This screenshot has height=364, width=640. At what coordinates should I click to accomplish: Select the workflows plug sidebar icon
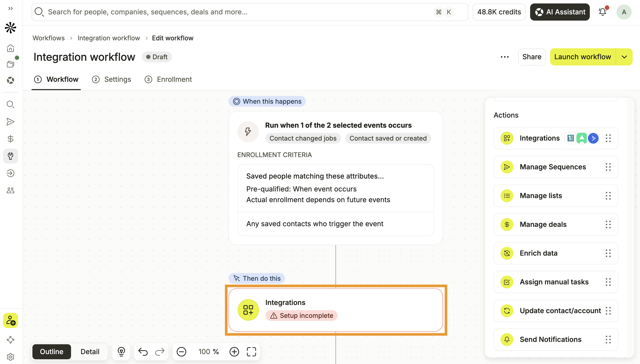click(11, 156)
